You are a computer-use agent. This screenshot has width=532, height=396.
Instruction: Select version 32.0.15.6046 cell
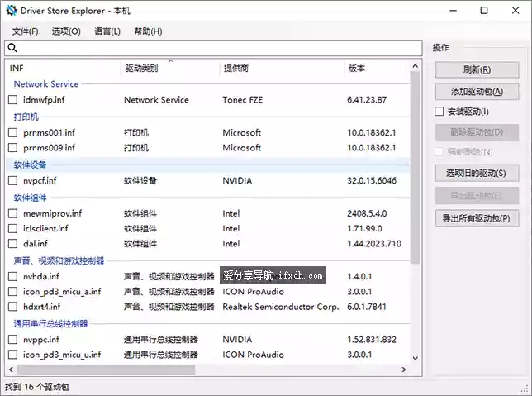(x=372, y=181)
